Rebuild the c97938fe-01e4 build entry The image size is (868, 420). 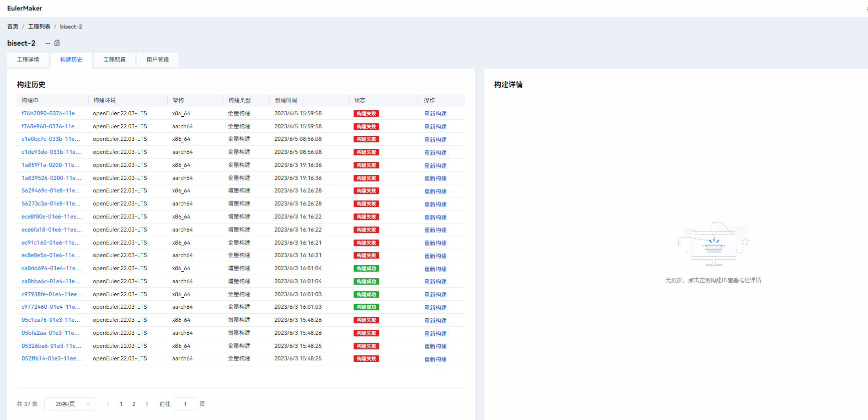tap(435, 295)
